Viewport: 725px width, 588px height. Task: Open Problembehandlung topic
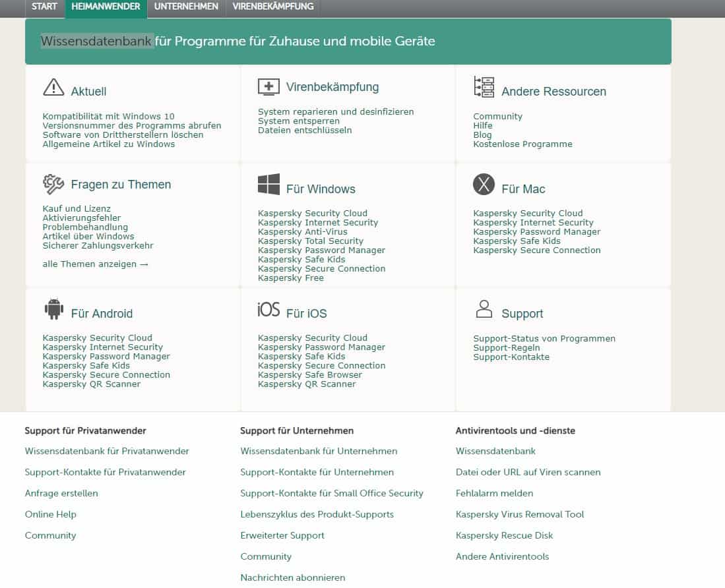pyautogui.click(x=85, y=227)
